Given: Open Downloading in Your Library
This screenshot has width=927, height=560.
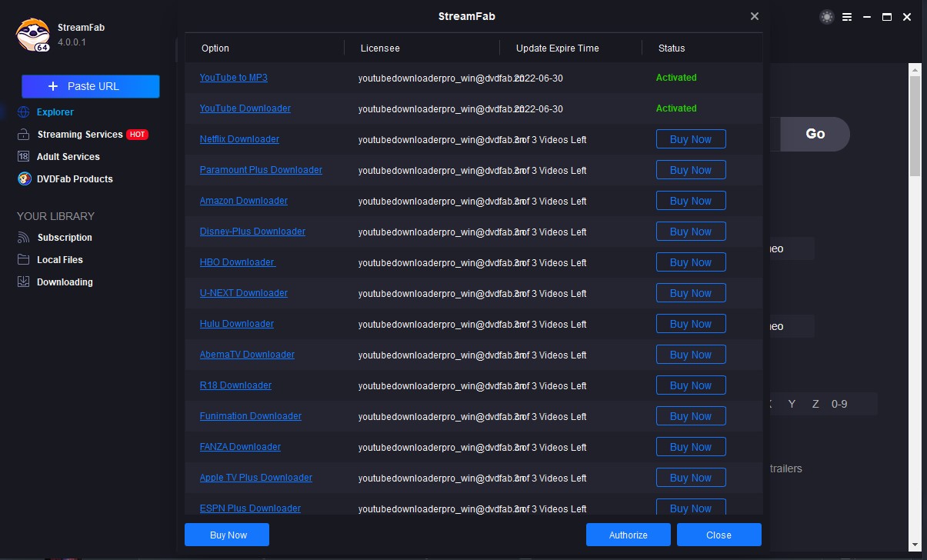Looking at the screenshot, I should [x=65, y=282].
